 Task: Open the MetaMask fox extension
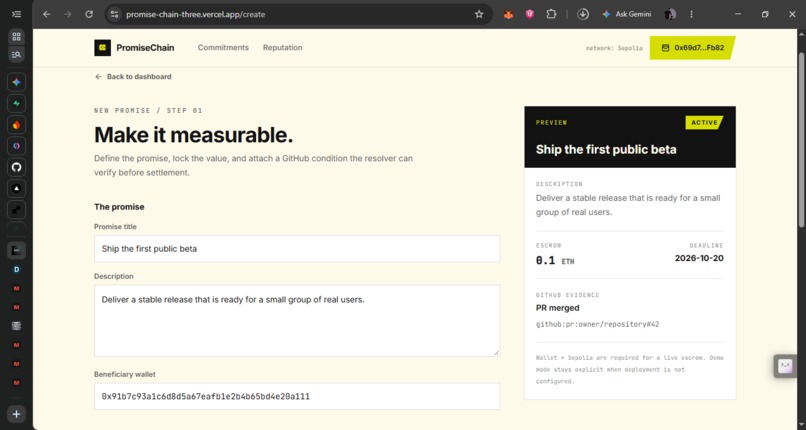click(508, 14)
